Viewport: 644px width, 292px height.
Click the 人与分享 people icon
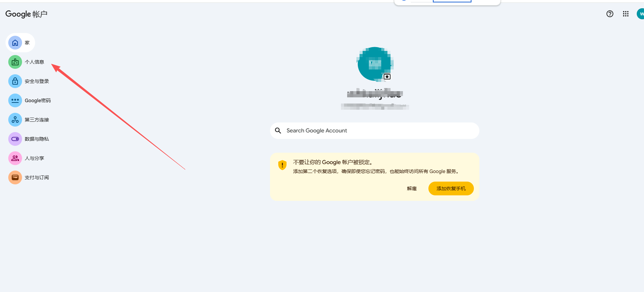15,158
